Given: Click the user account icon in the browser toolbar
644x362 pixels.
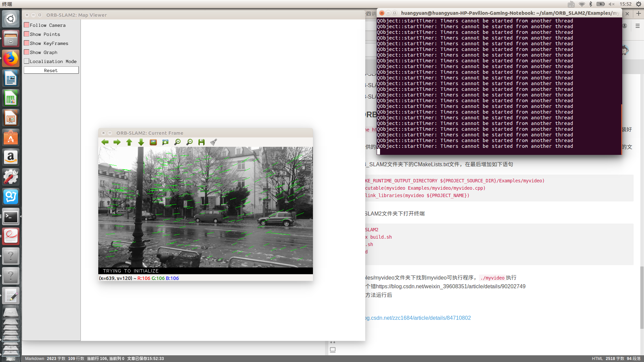Looking at the screenshot, I should tap(625, 26).
